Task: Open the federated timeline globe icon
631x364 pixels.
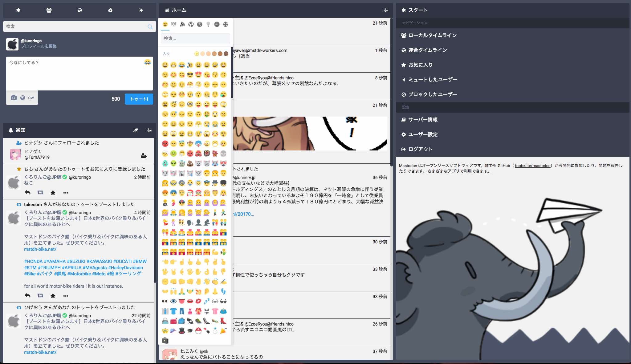Action: click(79, 10)
